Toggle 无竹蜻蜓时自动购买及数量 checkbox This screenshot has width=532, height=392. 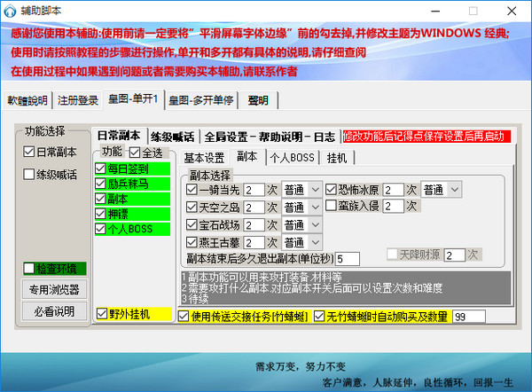click(x=319, y=317)
